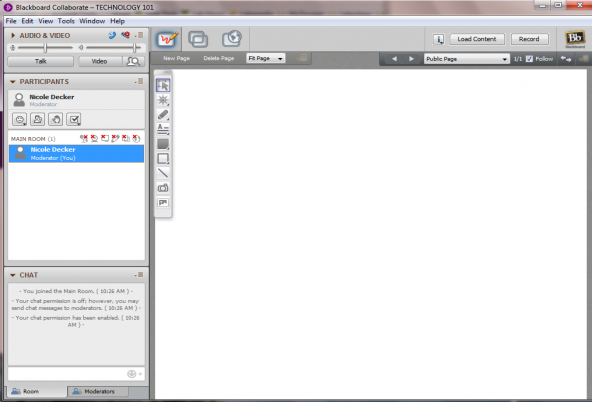The width and height of the screenshot is (592, 402).
Task: Toggle global video permission in Main Room
Action: pos(94,139)
